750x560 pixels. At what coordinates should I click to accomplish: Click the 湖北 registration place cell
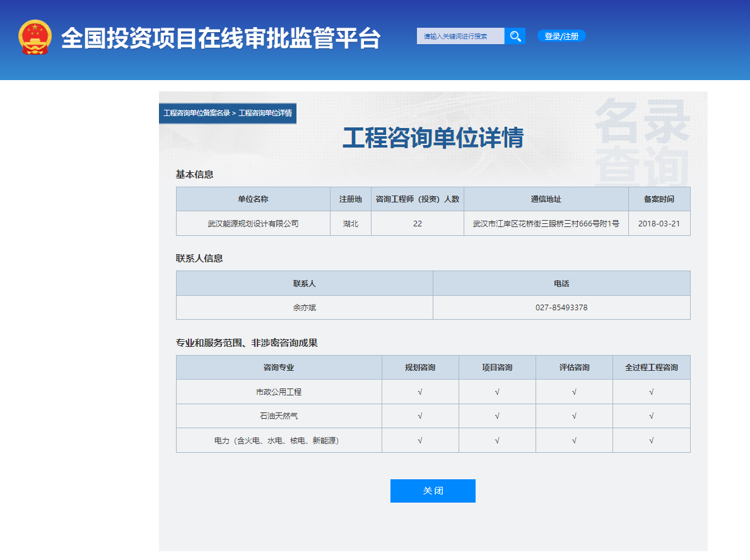351,223
